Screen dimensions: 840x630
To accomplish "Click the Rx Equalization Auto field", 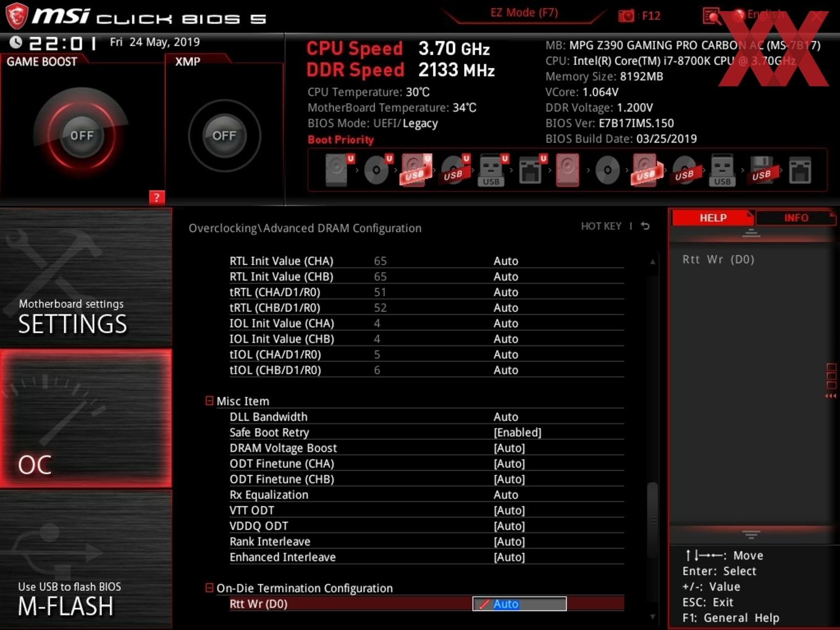I will click(506, 495).
